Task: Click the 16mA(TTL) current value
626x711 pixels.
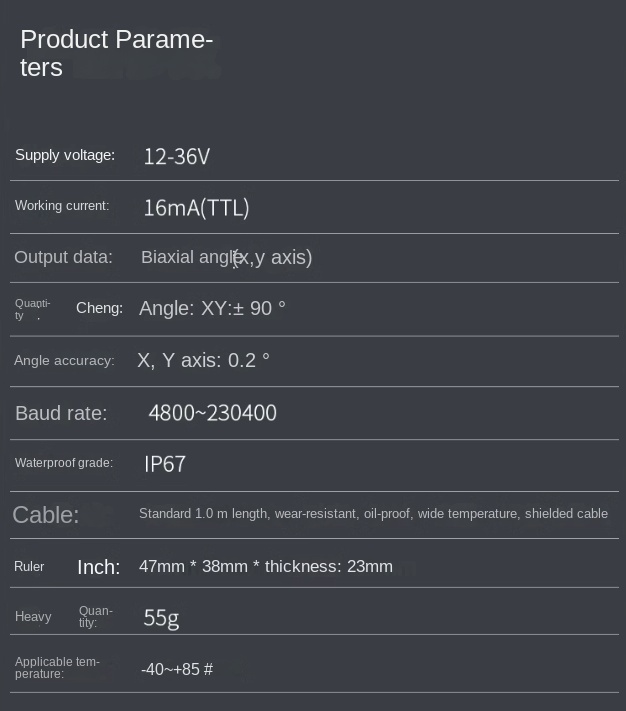Action: (196, 208)
